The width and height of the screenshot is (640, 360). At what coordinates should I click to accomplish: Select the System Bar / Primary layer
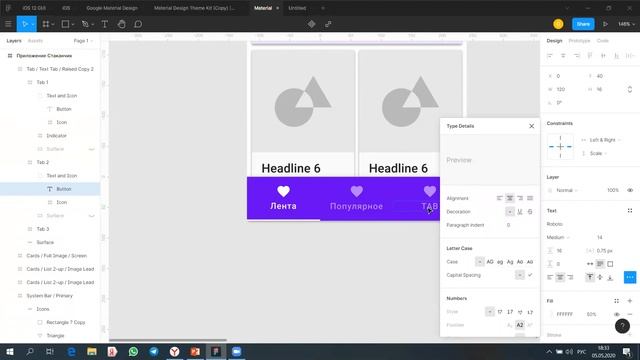49,296
